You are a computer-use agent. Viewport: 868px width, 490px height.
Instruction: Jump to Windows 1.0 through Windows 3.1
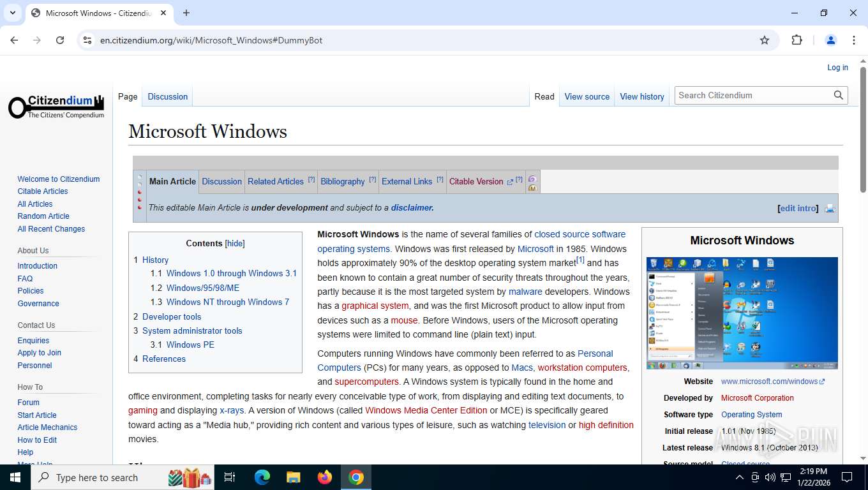232,273
